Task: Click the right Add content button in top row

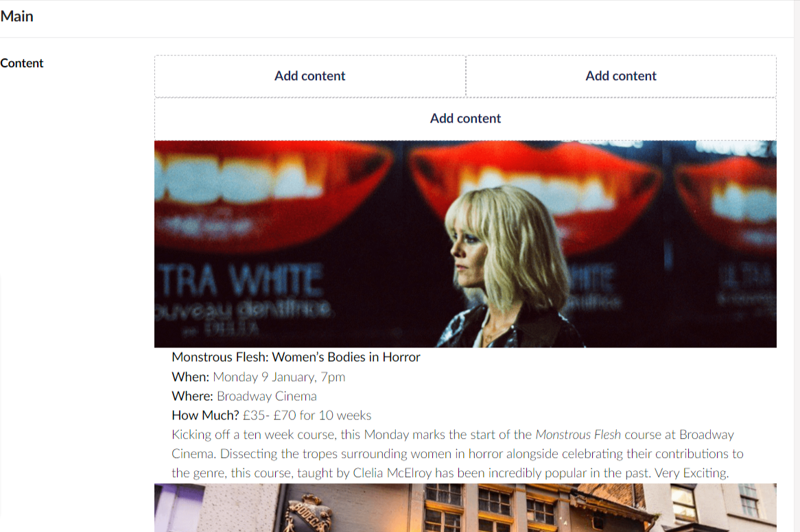Action: click(x=621, y=76)
